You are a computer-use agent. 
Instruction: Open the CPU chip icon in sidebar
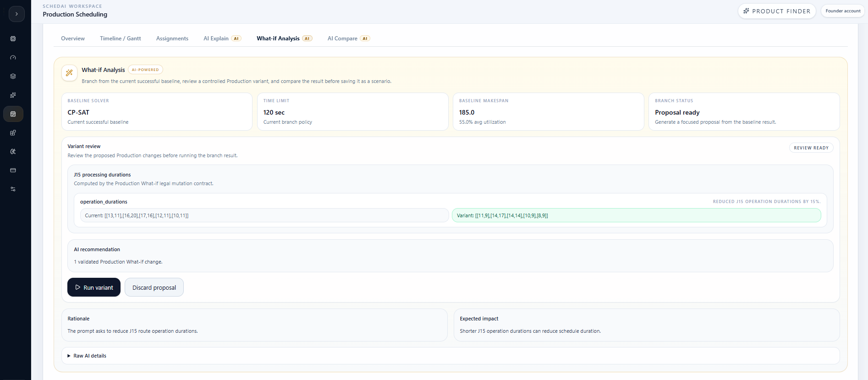click(13, 39)
